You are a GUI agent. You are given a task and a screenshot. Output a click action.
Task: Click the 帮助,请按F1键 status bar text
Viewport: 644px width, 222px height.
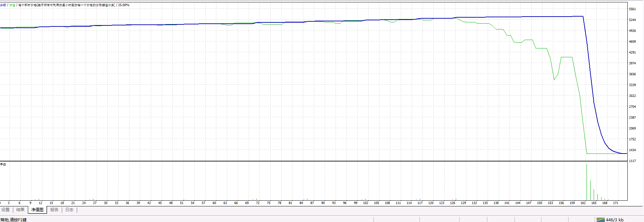(x=13, y=220)
